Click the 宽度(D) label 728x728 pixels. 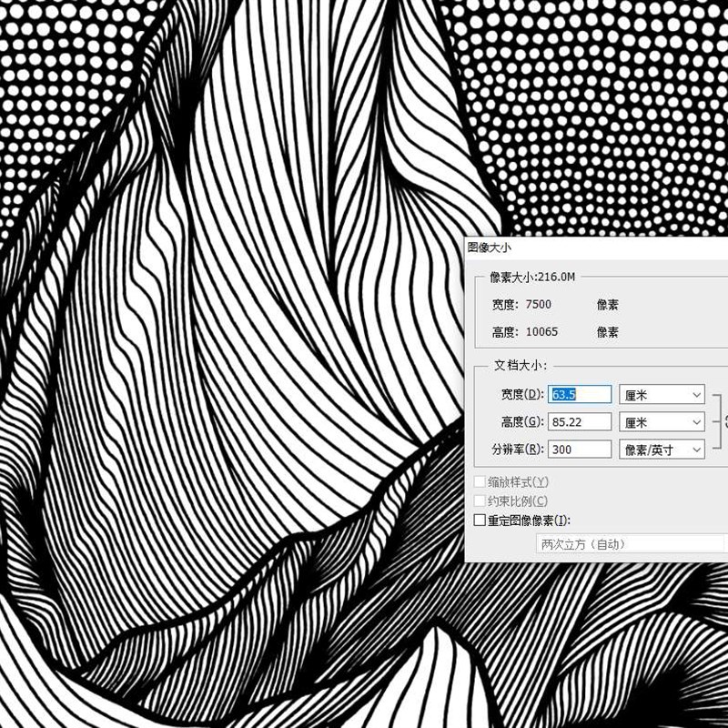click(522, 394)
